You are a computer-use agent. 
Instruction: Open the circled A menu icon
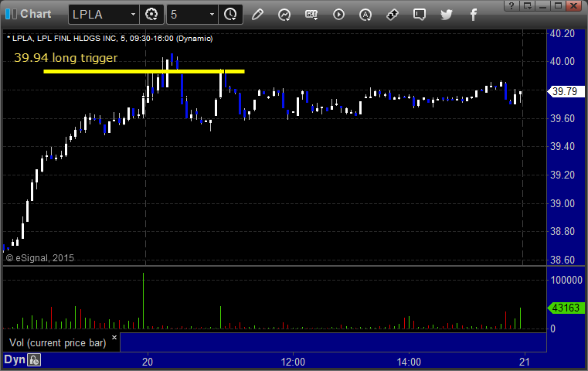[x=365, y=15]
